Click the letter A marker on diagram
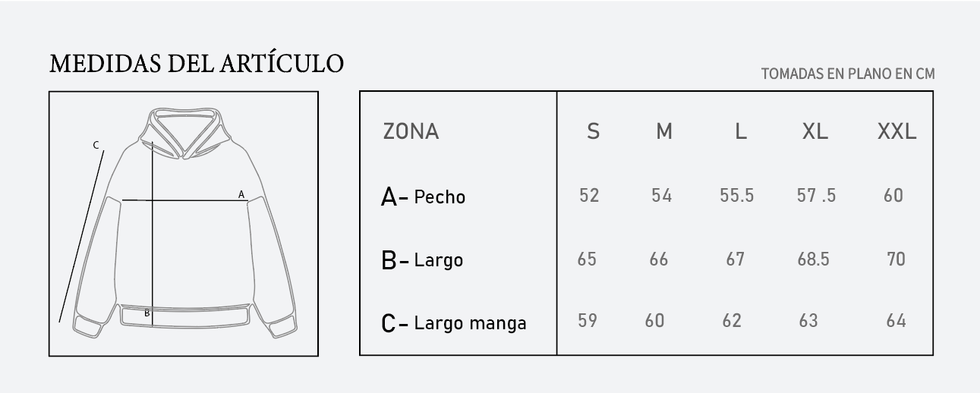980x393 pixels. (241, 194)
